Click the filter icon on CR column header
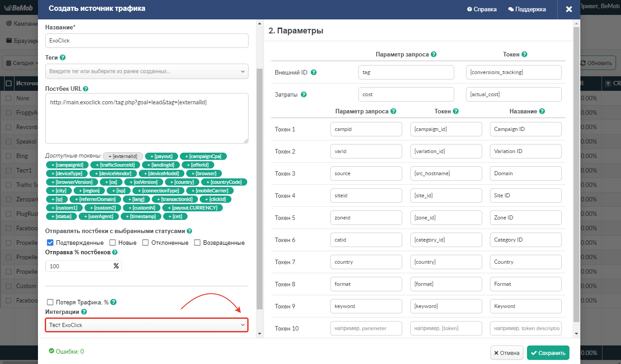 608,84
